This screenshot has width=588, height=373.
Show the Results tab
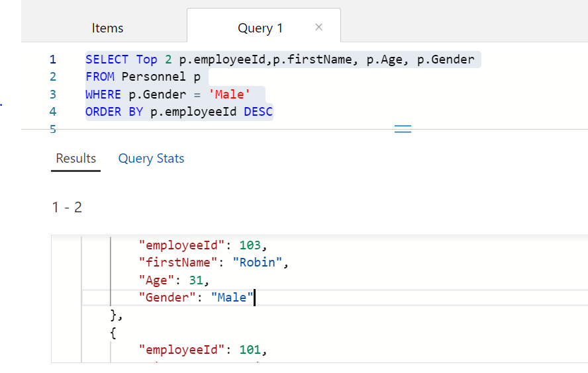coord(75,159)
